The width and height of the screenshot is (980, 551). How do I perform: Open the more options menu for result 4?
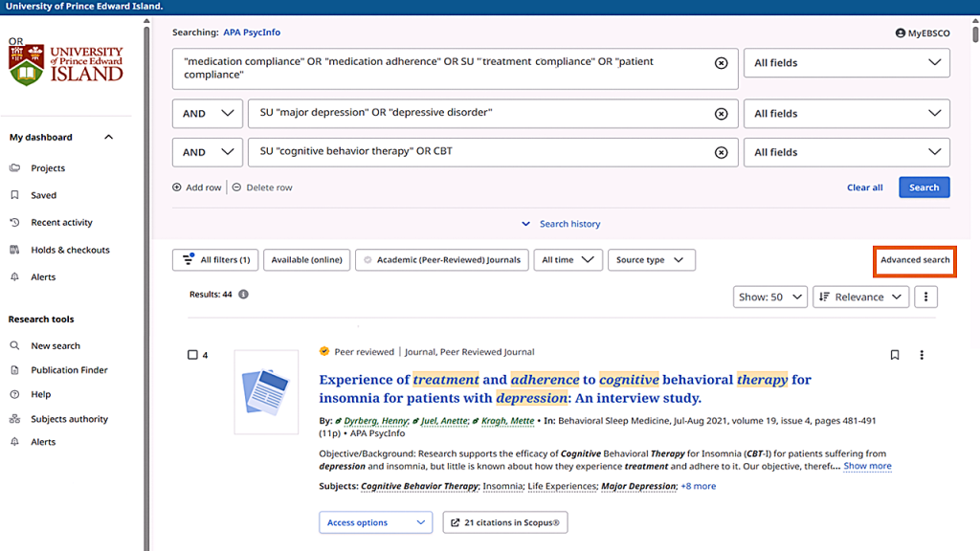coord(922,355)
